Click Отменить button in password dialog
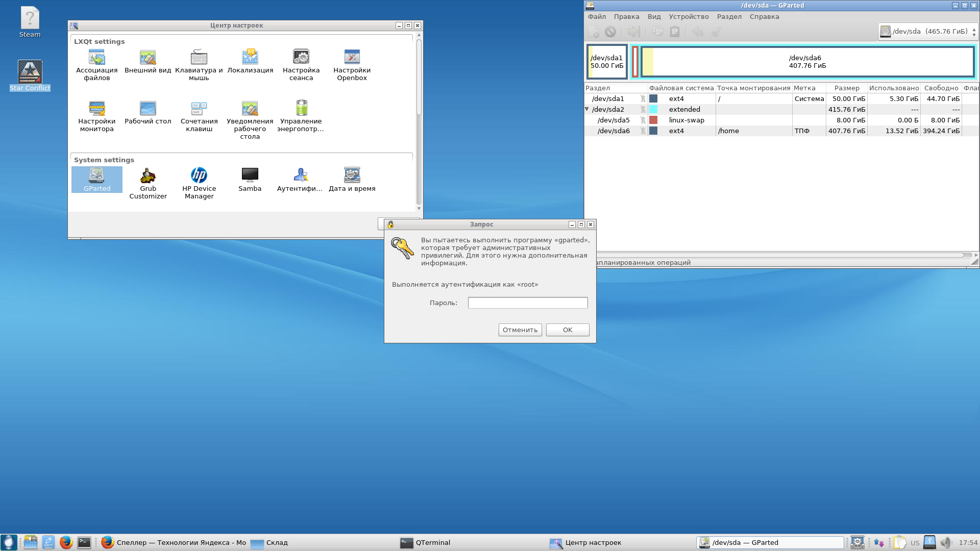Image resolution: width=980 pixels, height=551 pixels. tap(520, 330)
